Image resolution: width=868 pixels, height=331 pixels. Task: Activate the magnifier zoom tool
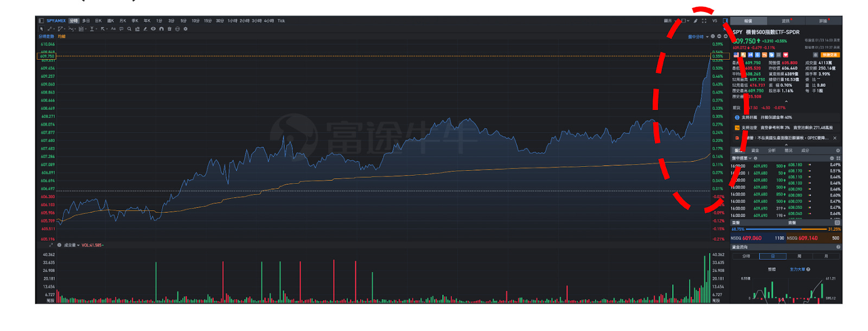(129, 29)
